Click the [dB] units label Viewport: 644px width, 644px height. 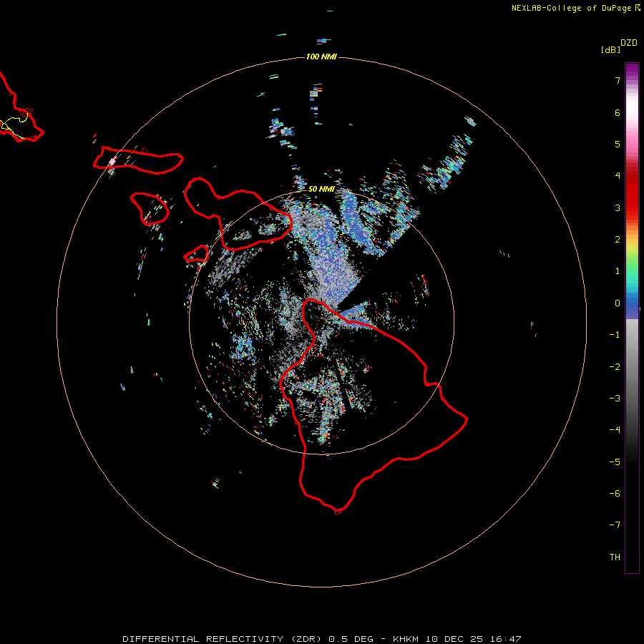[610, 49]
